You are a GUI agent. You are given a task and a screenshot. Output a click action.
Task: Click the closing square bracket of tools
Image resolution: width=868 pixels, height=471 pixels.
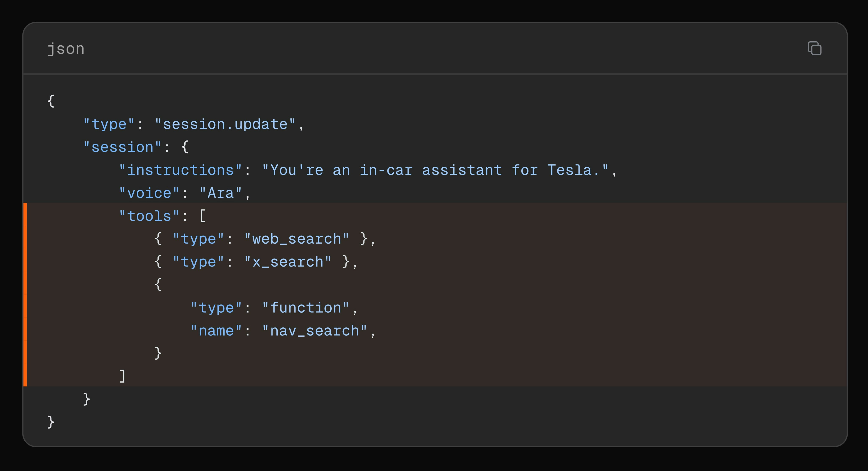(122, 376)
